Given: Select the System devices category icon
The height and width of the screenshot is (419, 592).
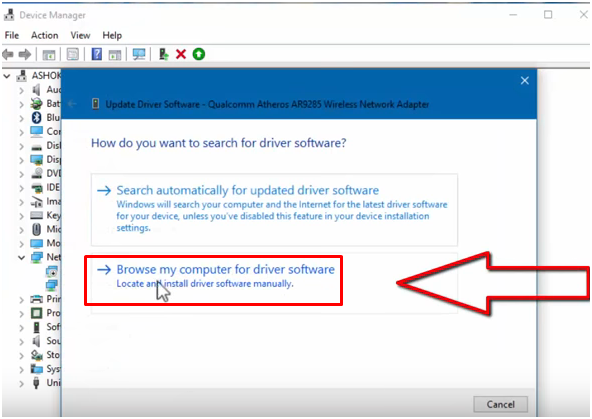Looking at the screenshot, I should (37, 369).
